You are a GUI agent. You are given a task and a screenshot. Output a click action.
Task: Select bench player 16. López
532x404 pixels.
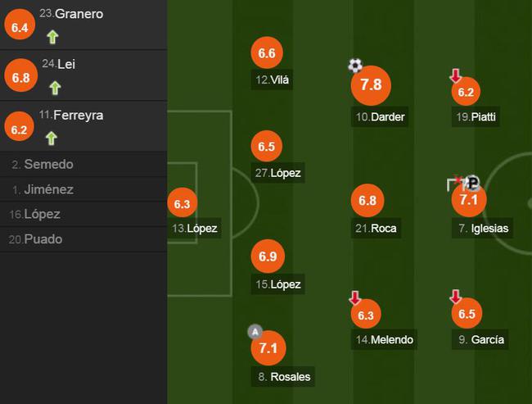coord(83,214)
